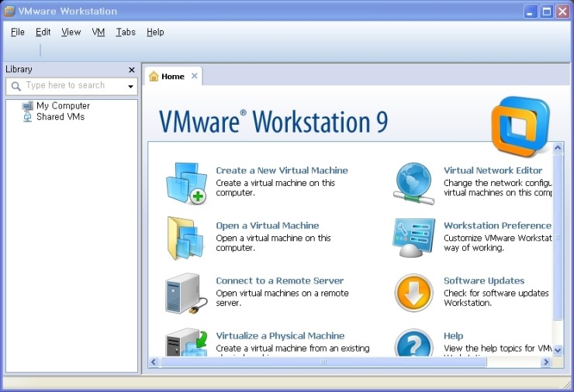Select Shared VMs in the Library tree
The width and height of the screenshot is (574, 392).
[60, 117]
